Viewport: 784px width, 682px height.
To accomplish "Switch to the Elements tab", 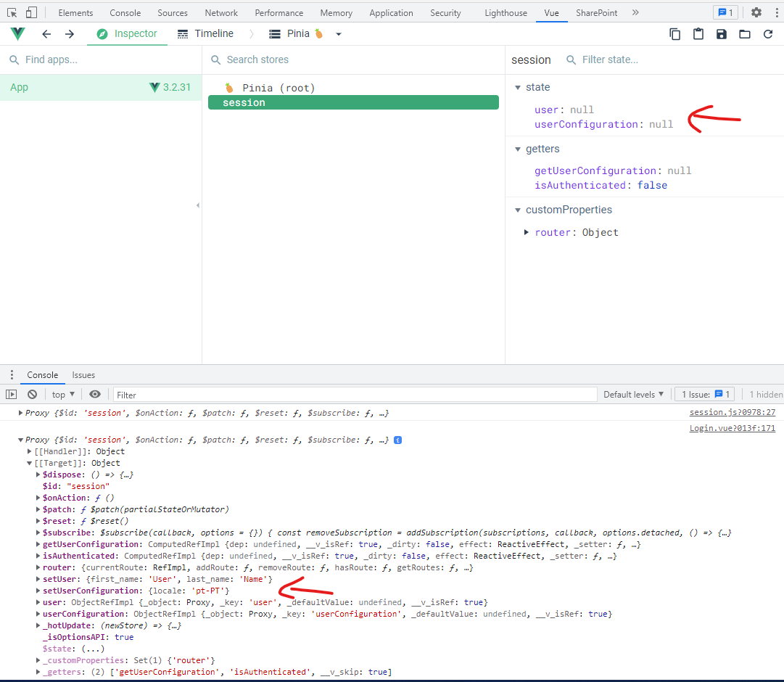I will tap(75, 12).
